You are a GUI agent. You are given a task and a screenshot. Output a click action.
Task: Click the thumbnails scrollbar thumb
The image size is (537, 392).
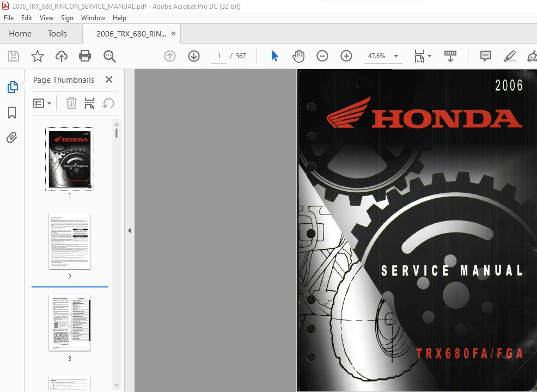point(117,133)
